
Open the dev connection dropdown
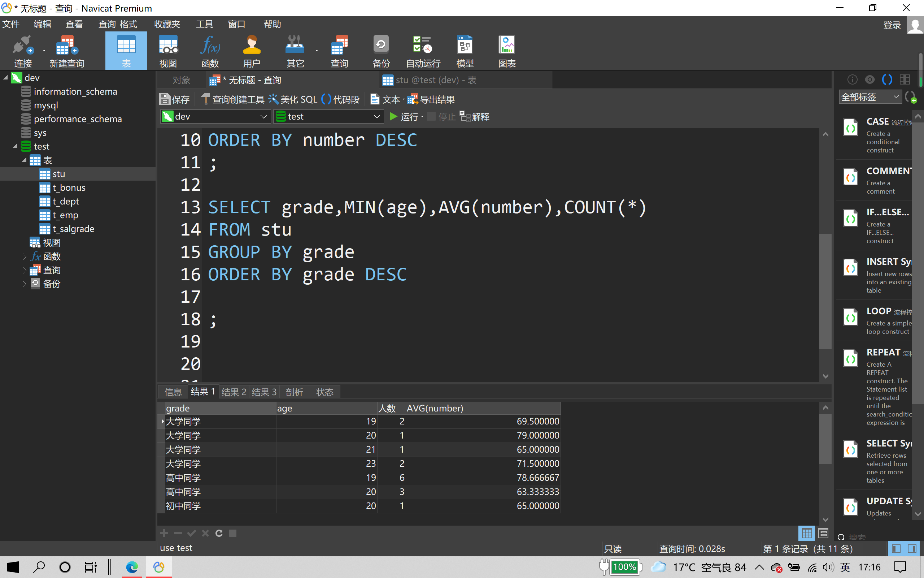pos(215,117)
